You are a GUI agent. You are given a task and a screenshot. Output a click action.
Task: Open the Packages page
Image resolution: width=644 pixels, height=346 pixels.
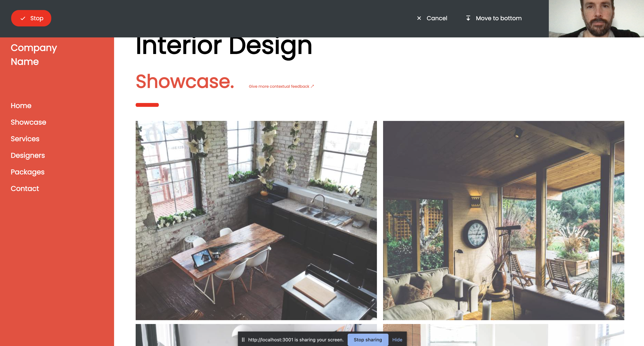28,172
